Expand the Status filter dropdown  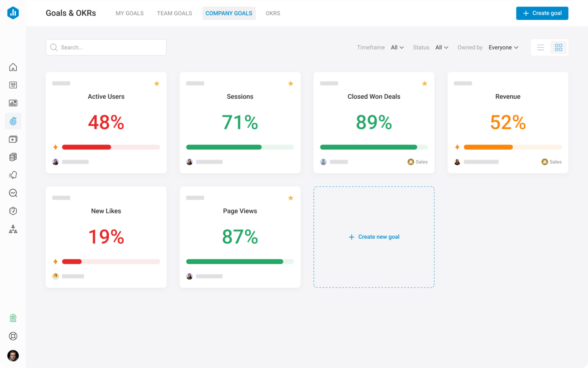click(x=441, y=47)
